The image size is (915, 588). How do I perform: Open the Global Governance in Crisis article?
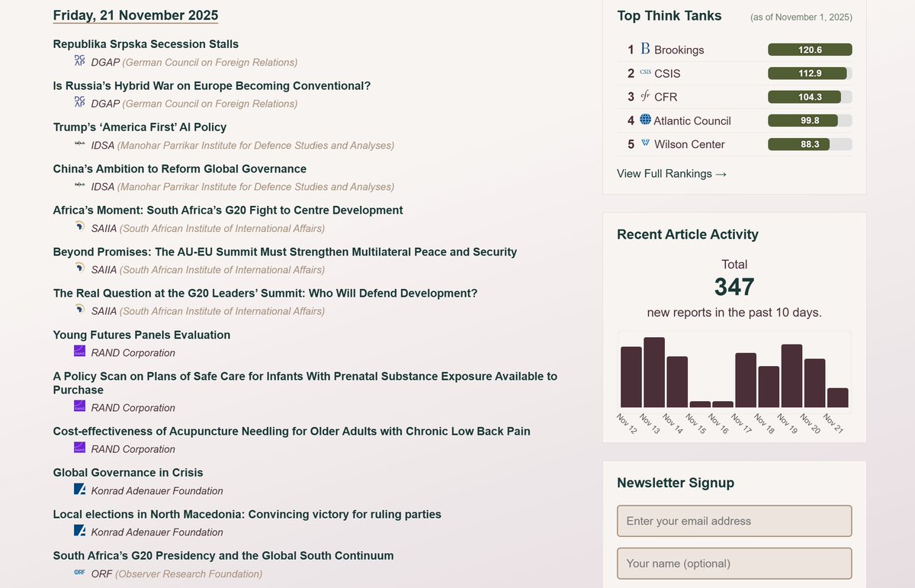pyautogui.click(x=127, y=472)
